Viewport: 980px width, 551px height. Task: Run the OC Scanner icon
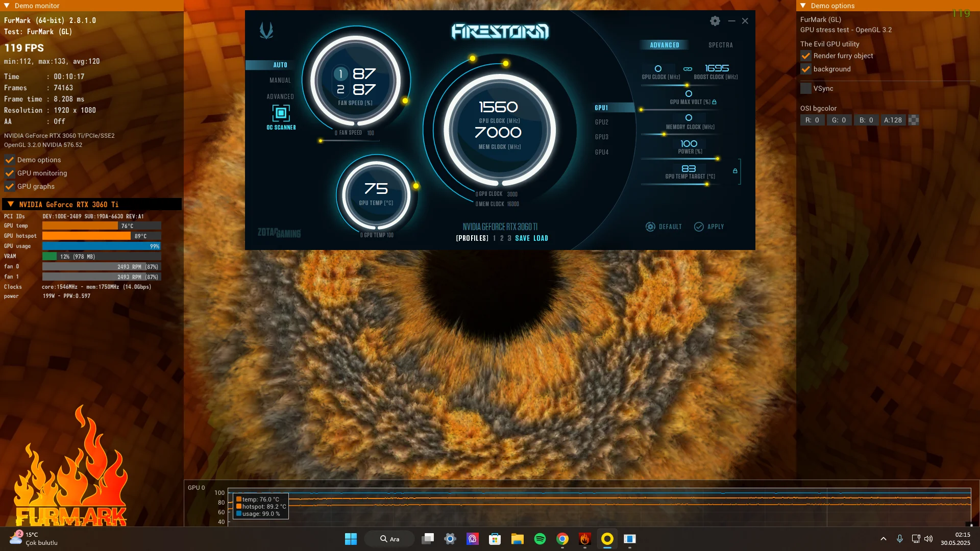pos(281,113)
